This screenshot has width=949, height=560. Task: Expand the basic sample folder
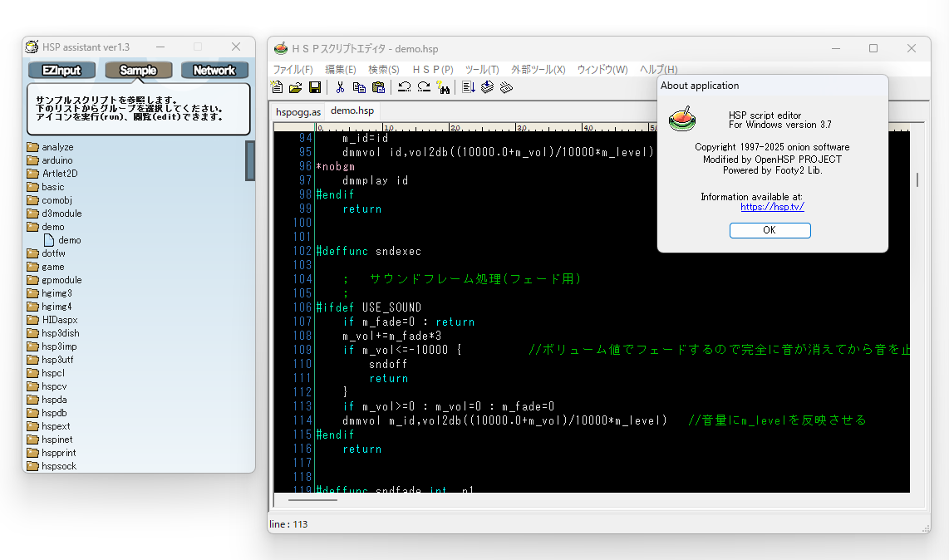pyautogui.click(x=46, y=187)
